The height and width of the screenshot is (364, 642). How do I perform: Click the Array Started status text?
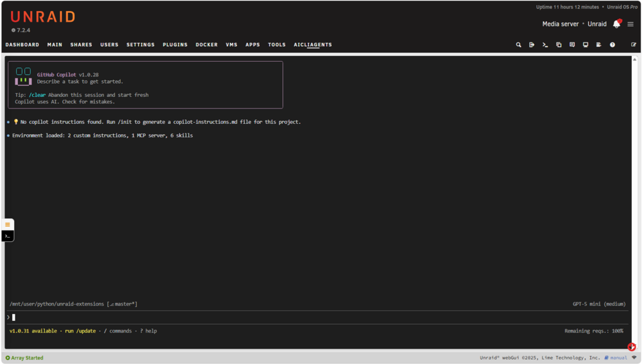[27, 358]
